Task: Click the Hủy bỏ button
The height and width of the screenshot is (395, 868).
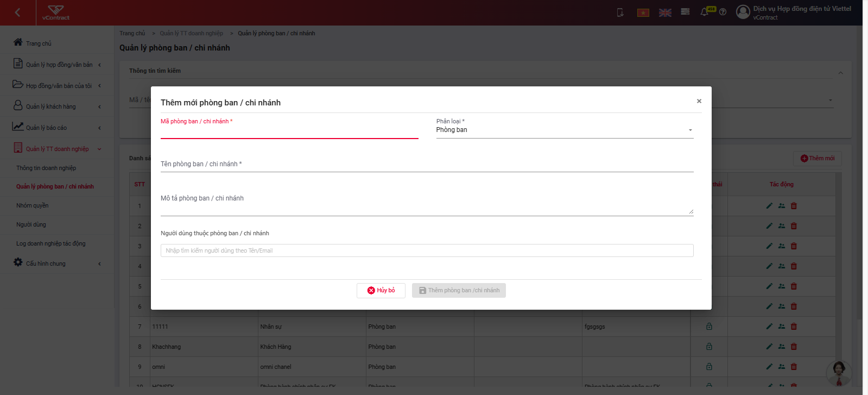Action: (x=381, y=291)
